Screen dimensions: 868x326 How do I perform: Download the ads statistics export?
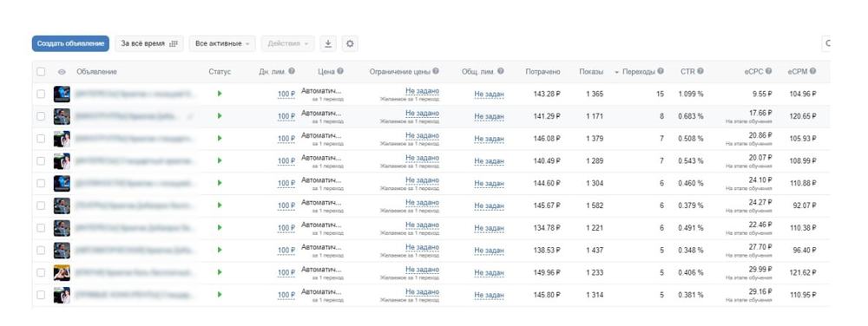328,43
